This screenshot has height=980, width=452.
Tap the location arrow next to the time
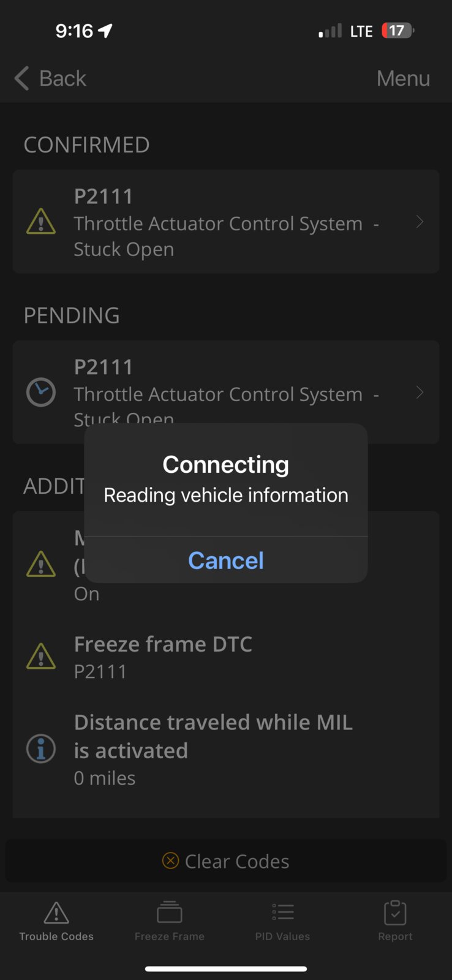pos(105,31)
